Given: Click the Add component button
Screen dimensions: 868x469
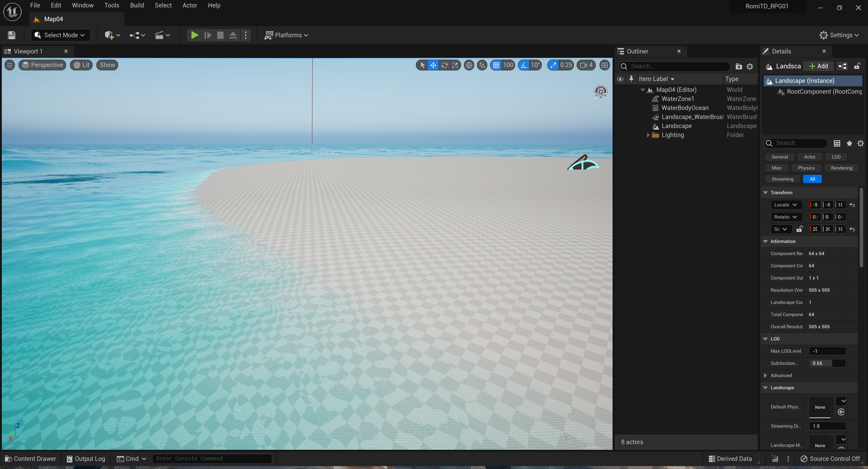Looking at the screenshot, I should (x=818, y=66).
